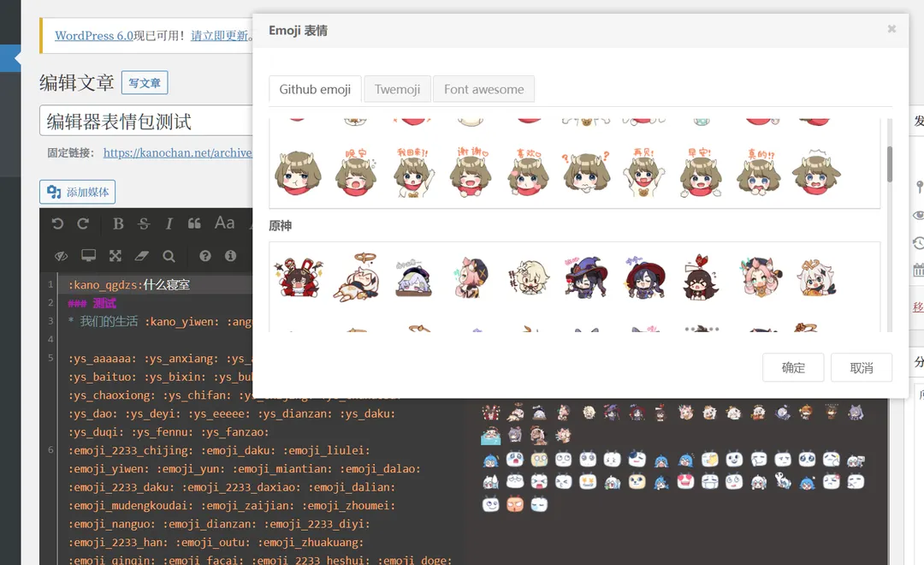Select the 晚安 sticker emoji
Viewport: 924px width, 565px height.
pos(356,172)
